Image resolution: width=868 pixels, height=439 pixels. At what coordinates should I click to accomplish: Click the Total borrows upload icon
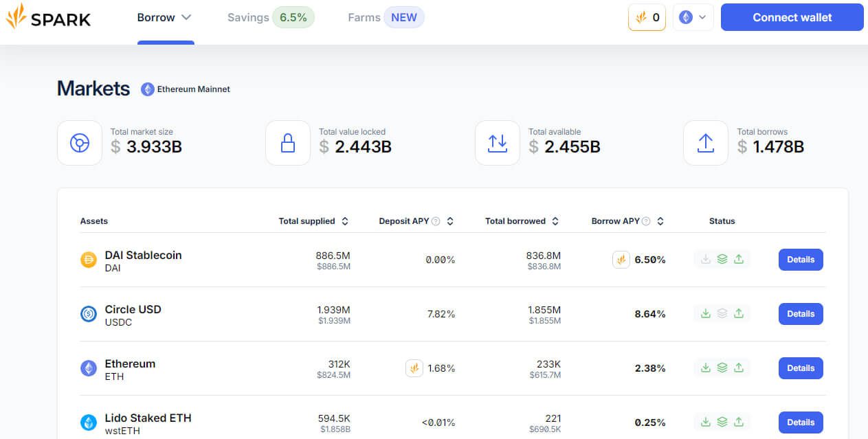coord(706,143)
